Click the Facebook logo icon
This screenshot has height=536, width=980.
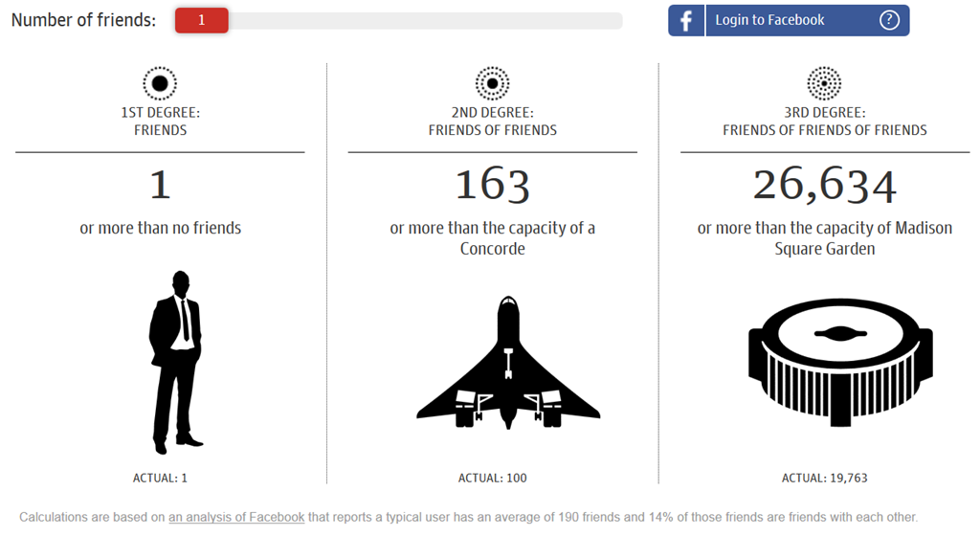coord(686,20)
